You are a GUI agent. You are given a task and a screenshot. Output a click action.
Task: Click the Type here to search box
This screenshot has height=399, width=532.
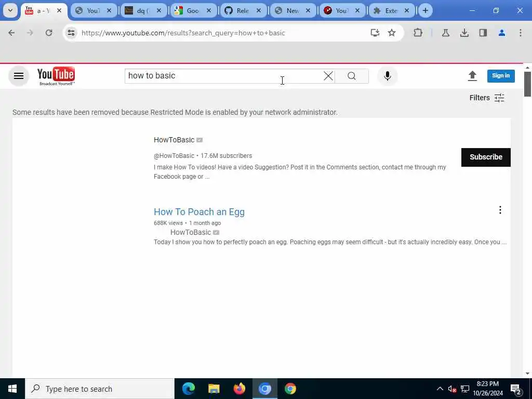pyautogui.click(x=100, y=389)
